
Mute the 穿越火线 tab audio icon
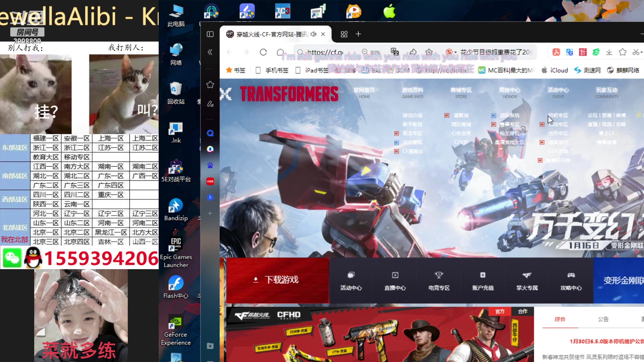pos(314,34)
